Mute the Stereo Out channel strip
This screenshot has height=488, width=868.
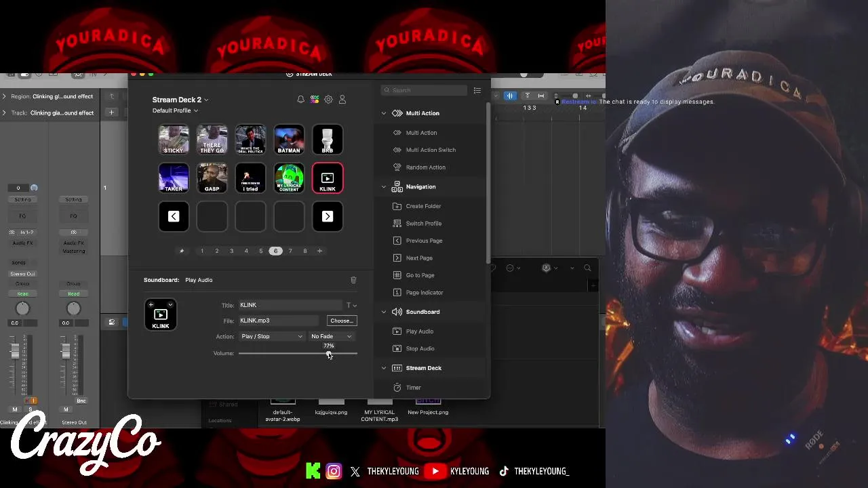point(66,409)
